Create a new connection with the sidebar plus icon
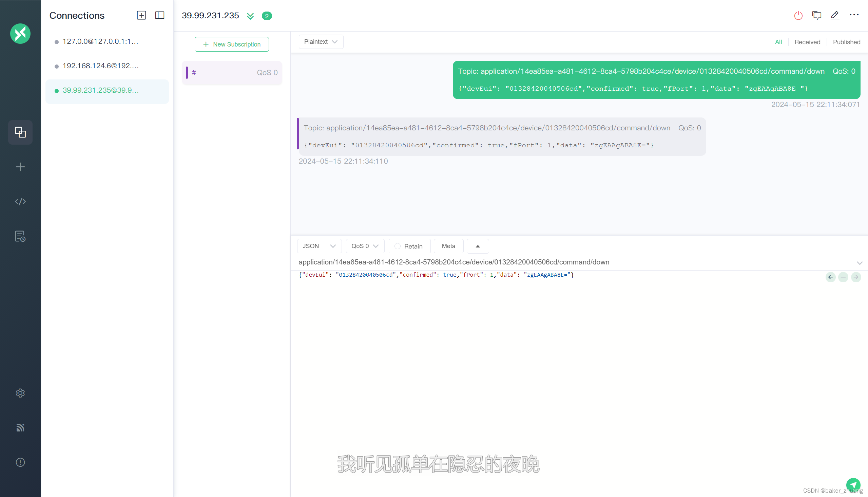The width and height of the screenshot is (868, 497). tap(20, 167)
